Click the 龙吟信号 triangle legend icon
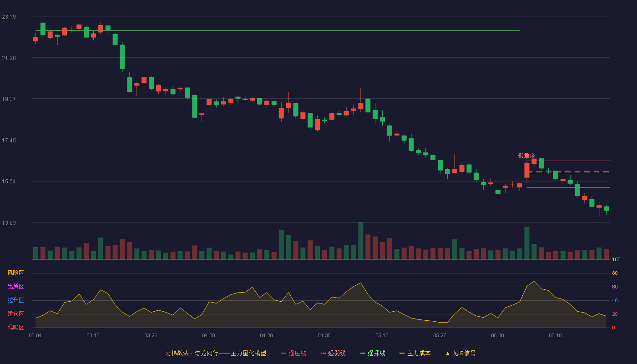The height and width of the screenshot is (364, 637). 448,353
